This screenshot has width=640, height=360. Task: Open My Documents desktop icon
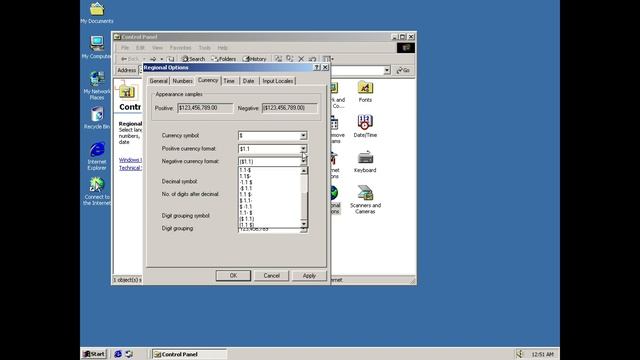coord(97,13)
